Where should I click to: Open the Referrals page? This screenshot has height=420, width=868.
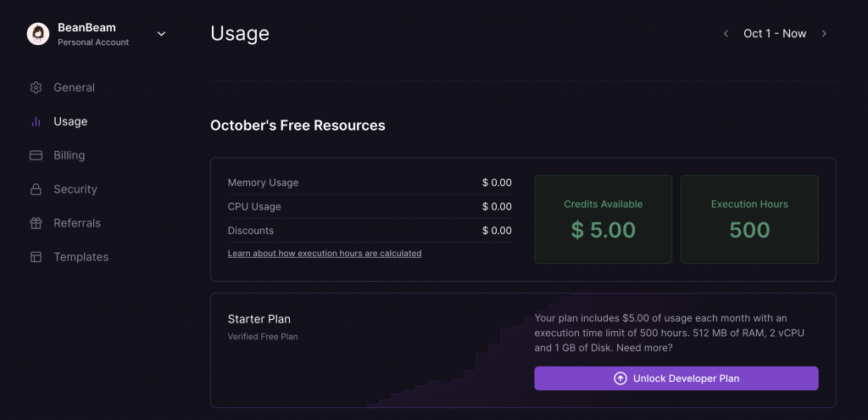(x=76, y=223)
